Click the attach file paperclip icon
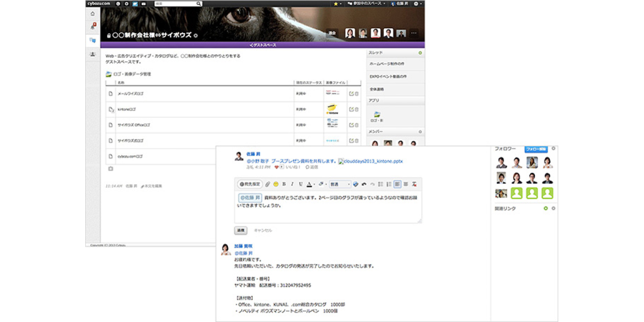 268,184
